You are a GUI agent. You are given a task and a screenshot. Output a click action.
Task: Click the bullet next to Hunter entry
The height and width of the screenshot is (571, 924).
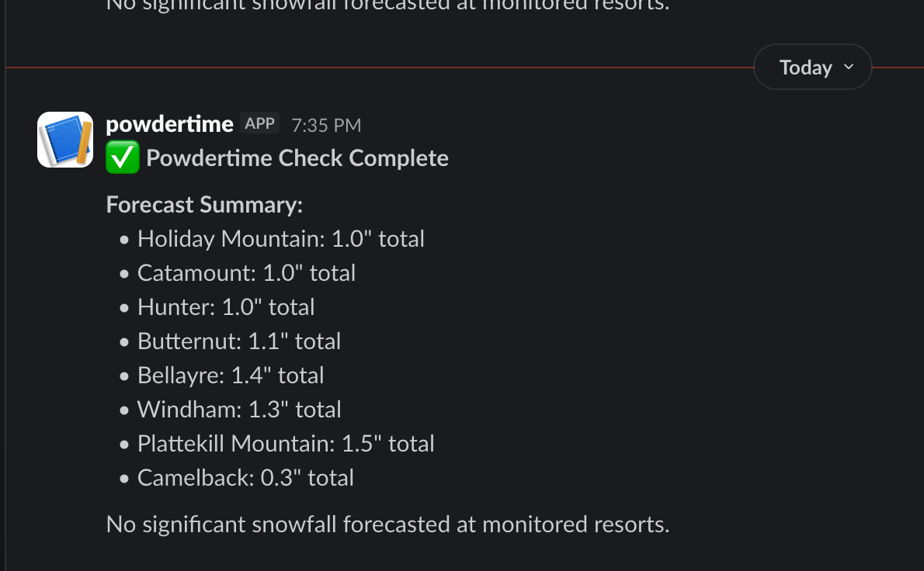coord(124,308)
